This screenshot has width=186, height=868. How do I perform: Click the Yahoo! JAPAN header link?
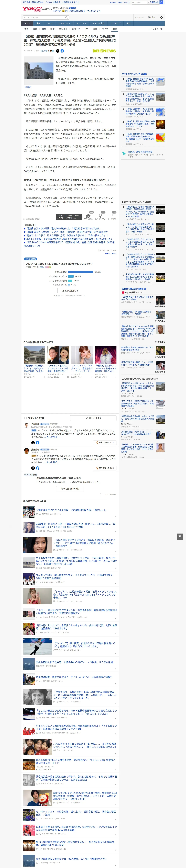coord(116,2)
